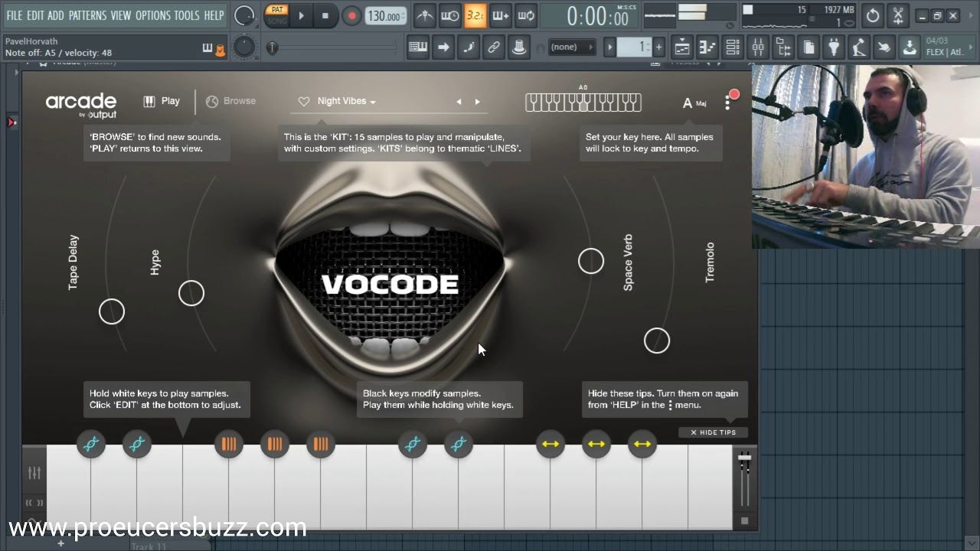Screen dimensions: 980x551
Task: Click the touch controller hand icon
Action: coord(884,47)
